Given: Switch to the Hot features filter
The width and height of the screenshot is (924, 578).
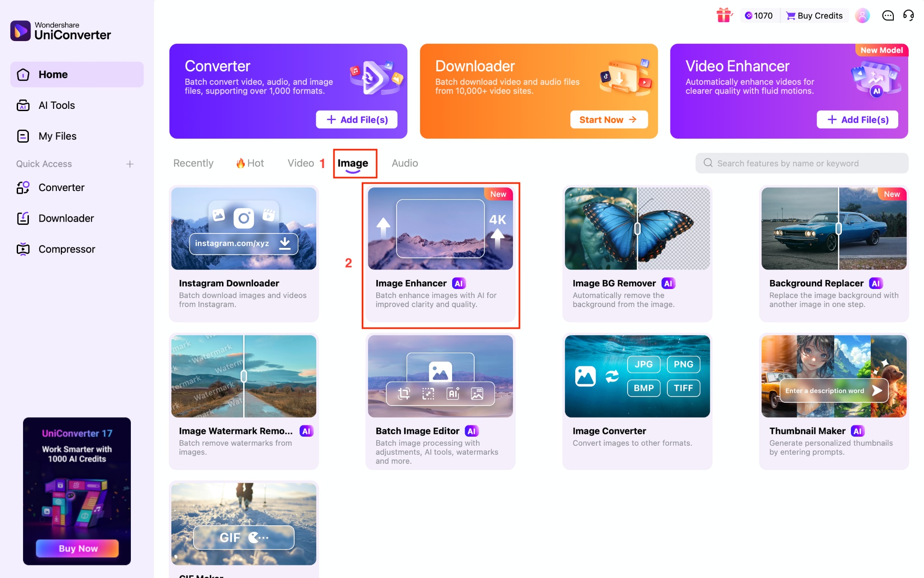Looking at the screenshot, I should coord(249,163).
